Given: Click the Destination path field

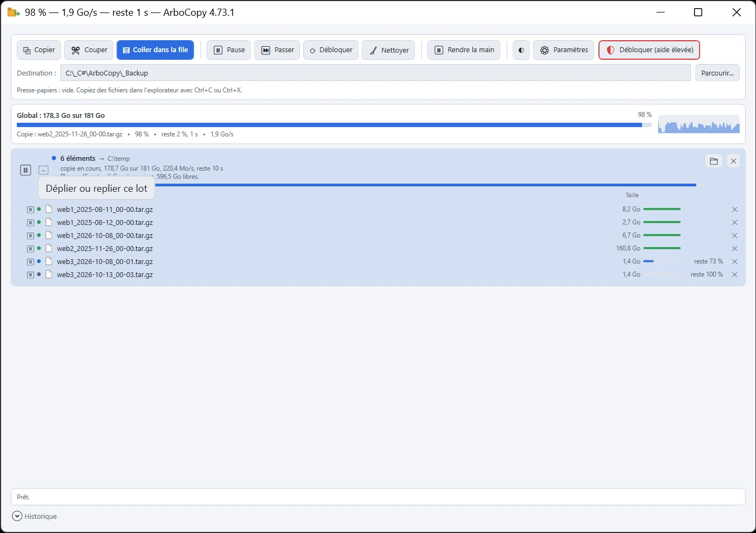Looking at the screenshot, I should [376, 73].
